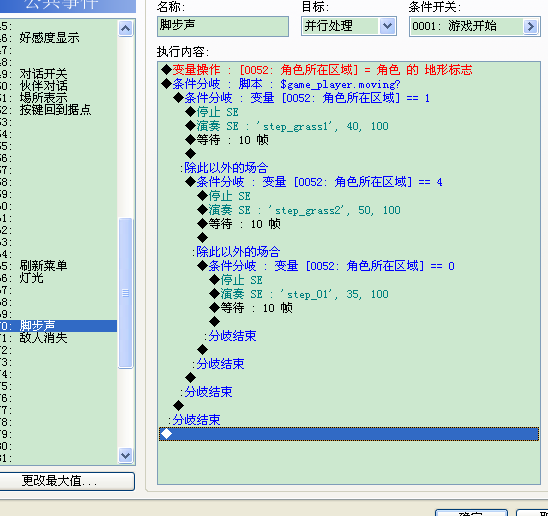Click the 更改最大值 button

tap(66, 481)
